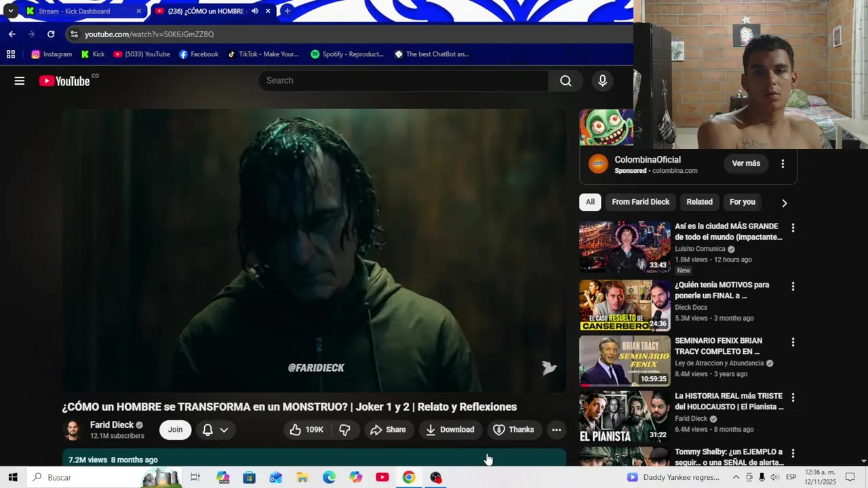This screenshot has width=868, height=488.
Task: Reload the page
Action: 51,34
